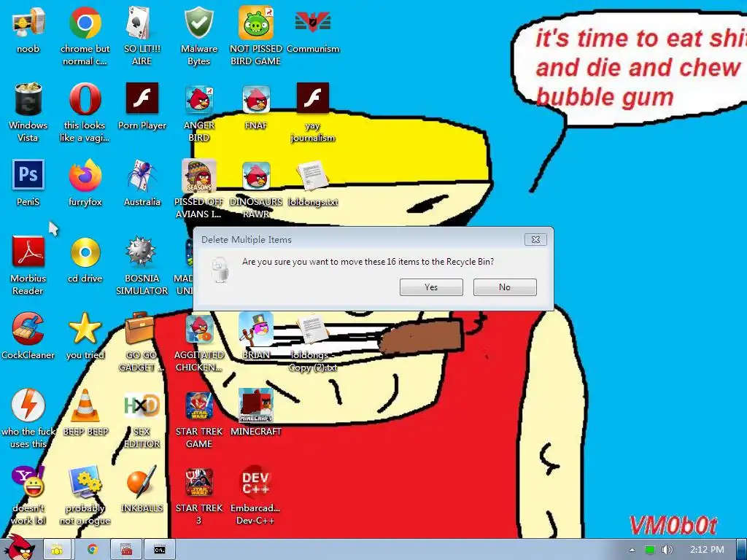Show hidden system tray icons arrow
Screen dimensions: 747x560
(x=632, y=550)
